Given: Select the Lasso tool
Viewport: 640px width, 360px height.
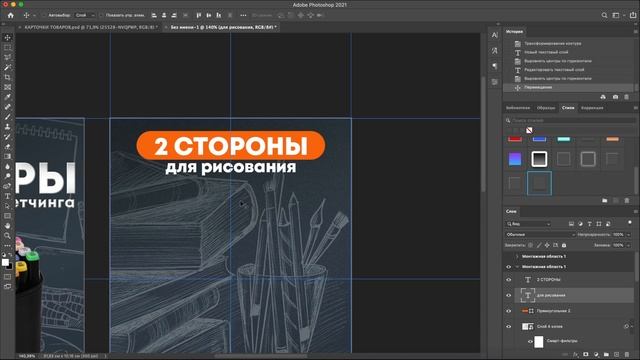Looking at the screenshot, I should pos(7,57).
